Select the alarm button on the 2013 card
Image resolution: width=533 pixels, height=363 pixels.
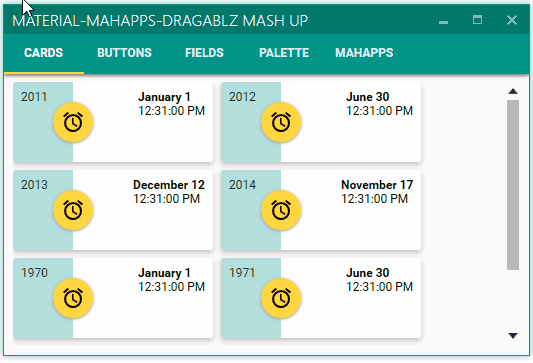(x=73, y=210)
